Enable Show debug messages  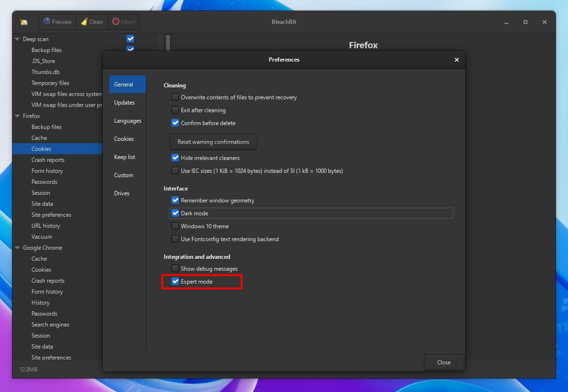point(175,268)
